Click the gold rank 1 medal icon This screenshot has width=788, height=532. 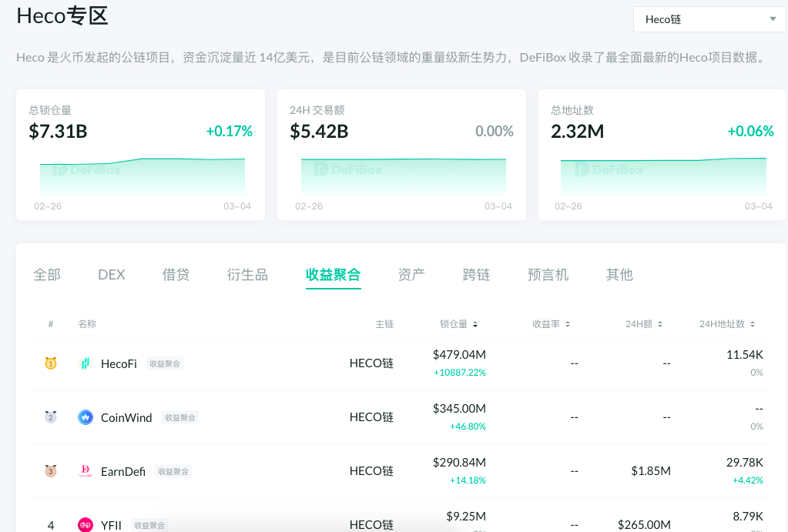pyautogui.click(x=51, y=363)
